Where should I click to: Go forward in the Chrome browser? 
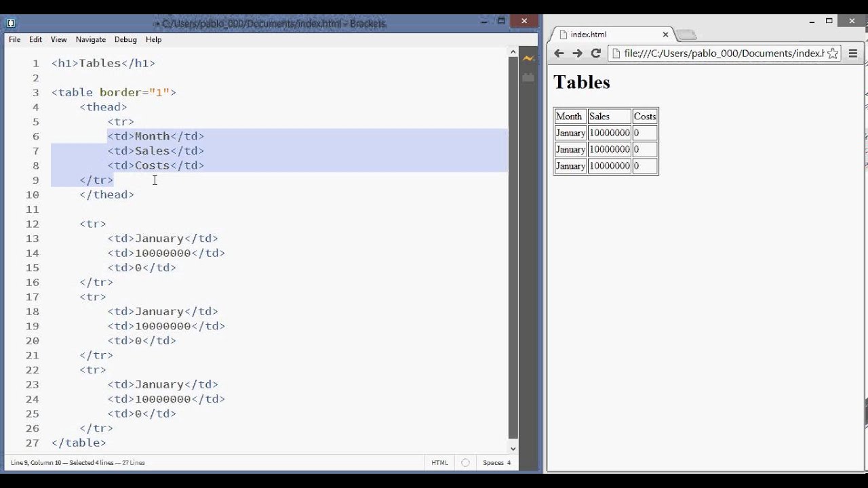577,54
